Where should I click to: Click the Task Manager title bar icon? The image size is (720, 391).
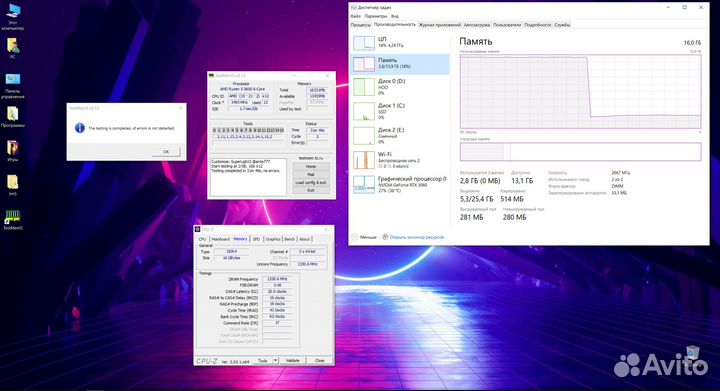(x=354, y=7)
